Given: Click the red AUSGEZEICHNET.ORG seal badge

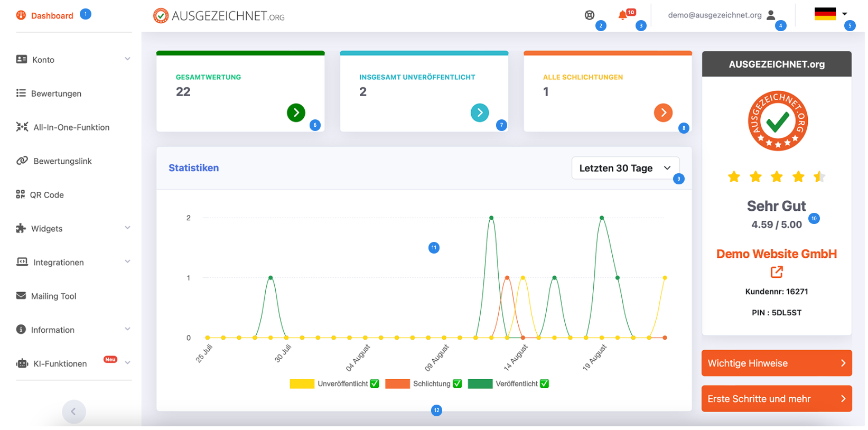Looking at the screenshot, I should 777,121.
